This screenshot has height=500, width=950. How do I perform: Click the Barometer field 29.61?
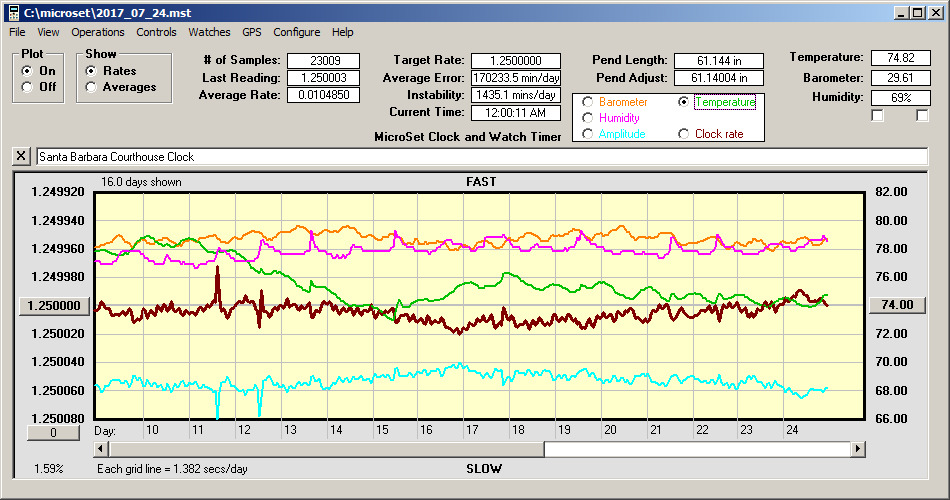[x=900, y=78]
